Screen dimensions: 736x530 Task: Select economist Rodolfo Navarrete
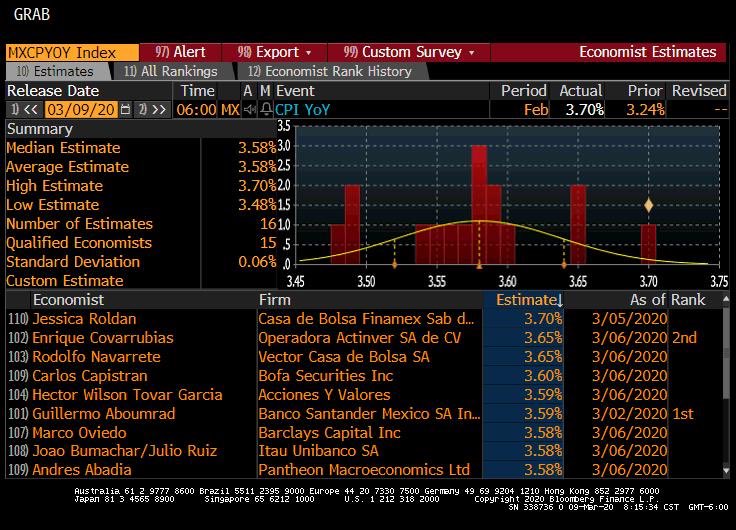point(96,357)
